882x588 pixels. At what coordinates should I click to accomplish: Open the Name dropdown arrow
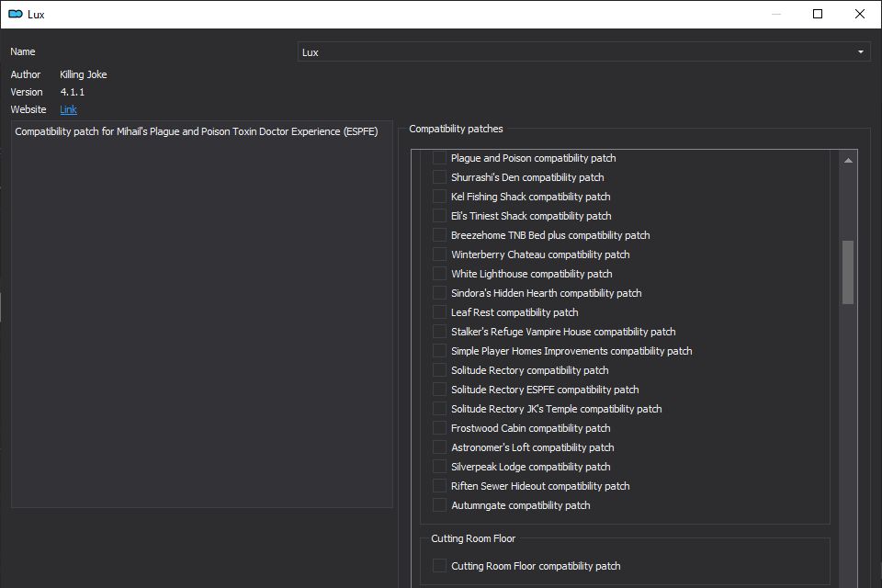point(861,51)
